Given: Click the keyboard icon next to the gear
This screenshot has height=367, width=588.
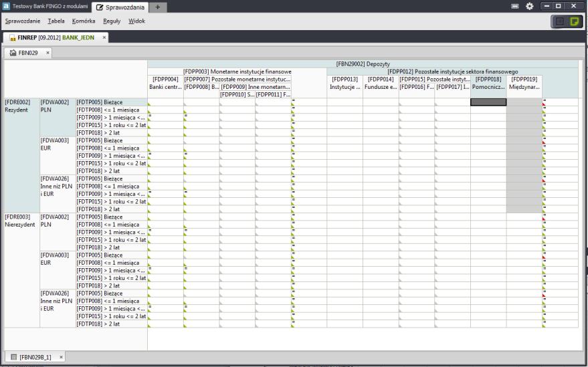Looking at the screenshot, I should pyautogui.click(x=515, y=7).
